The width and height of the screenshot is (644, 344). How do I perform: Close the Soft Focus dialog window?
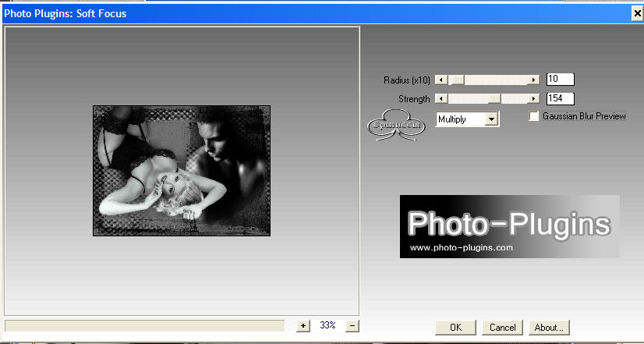tap(637, 14)
